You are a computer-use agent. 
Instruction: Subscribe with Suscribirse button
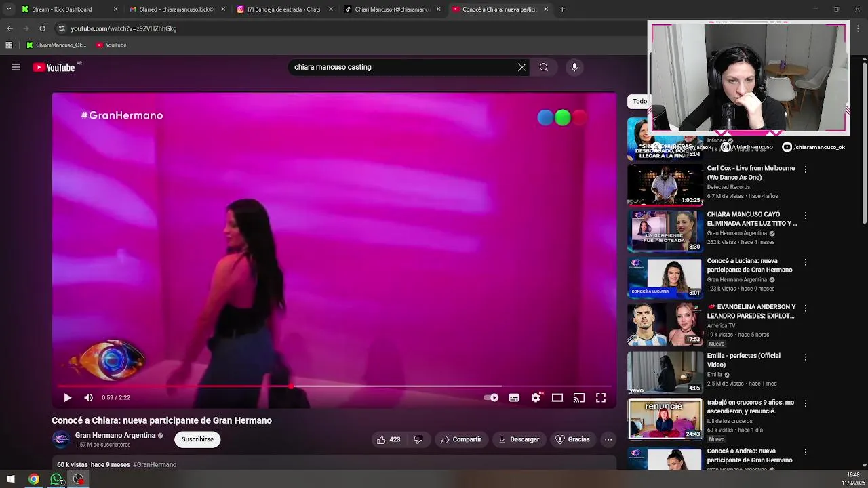click(197, 439)
